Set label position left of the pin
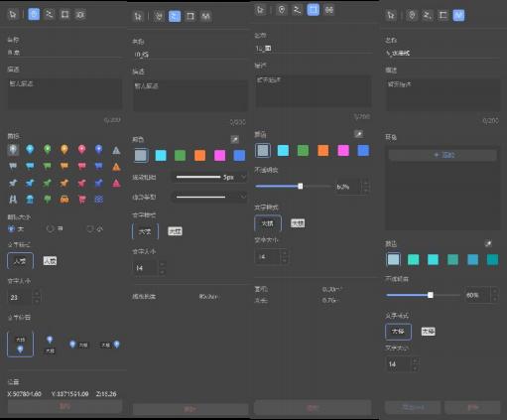Image resolution: width=507 pixels, height=420 pixels. click(110, 345)
